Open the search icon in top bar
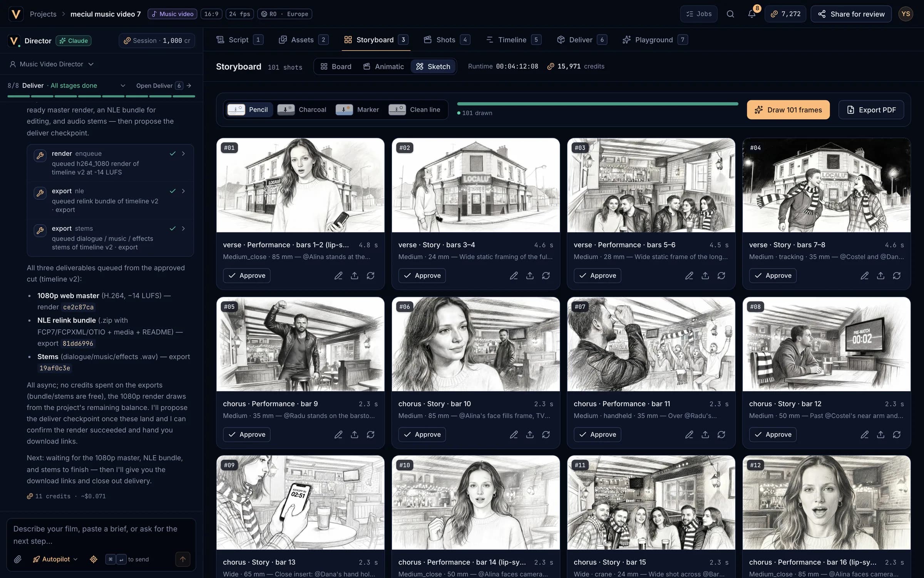The width and height of the screenshot is (924, 578). click(x=730, y=14)
